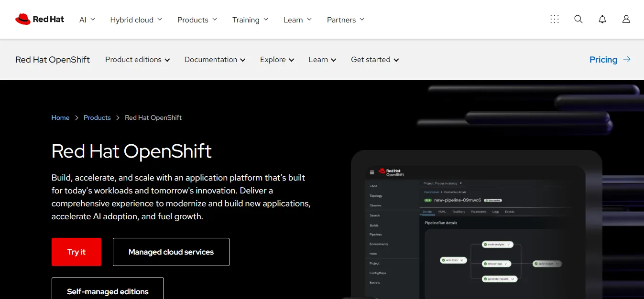Open the search magnifier icon

tap(579, 19)
